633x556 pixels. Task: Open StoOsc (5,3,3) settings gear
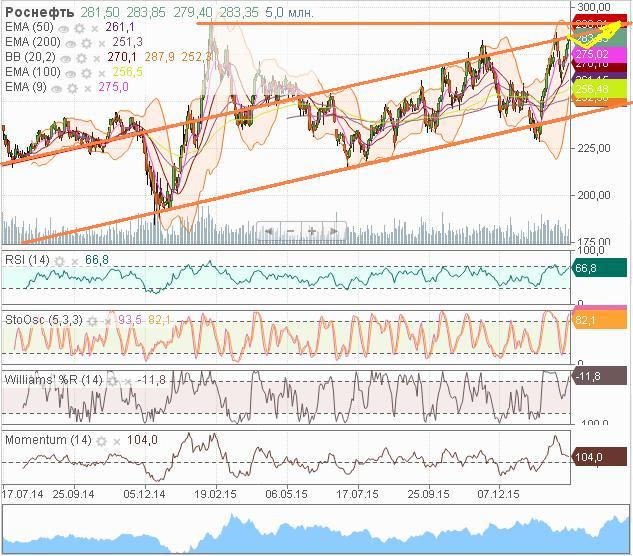[x=92, y=321]
